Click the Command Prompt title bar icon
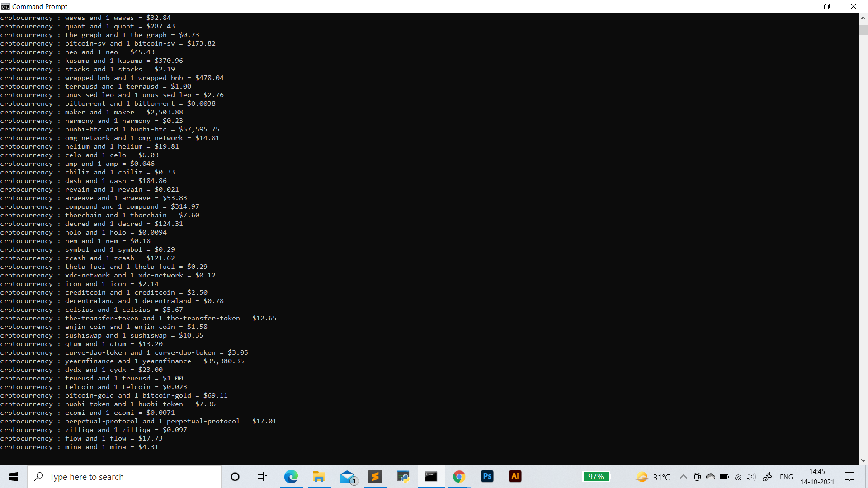868x488 pixels. click(5, 6)
